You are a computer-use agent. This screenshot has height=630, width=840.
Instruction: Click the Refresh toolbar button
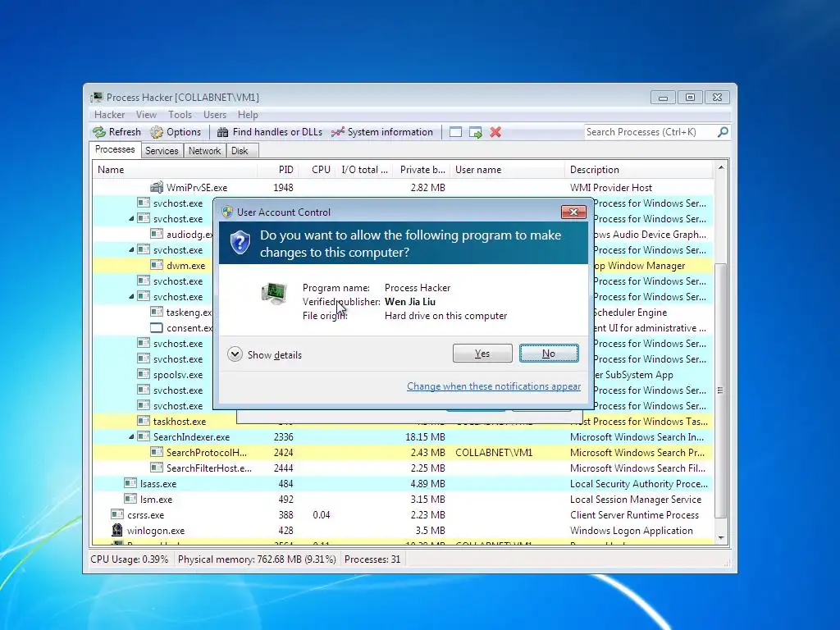(x=116, y=132)
